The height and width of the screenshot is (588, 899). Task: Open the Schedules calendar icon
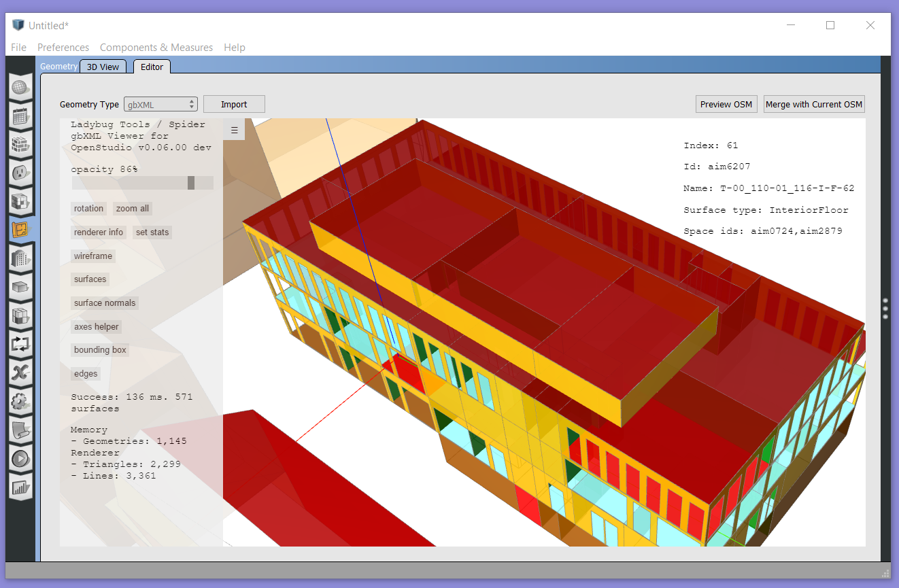pos(20,116)
